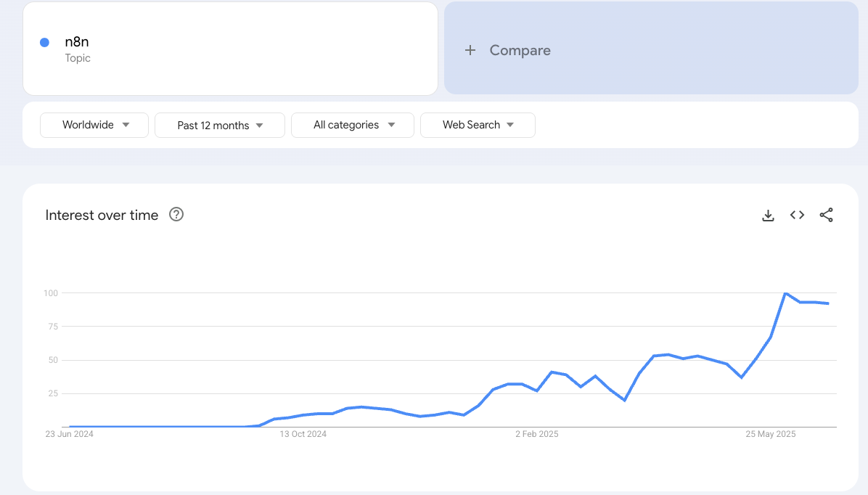
Task: Edit the n8n search term box
Action: (230, 49)
